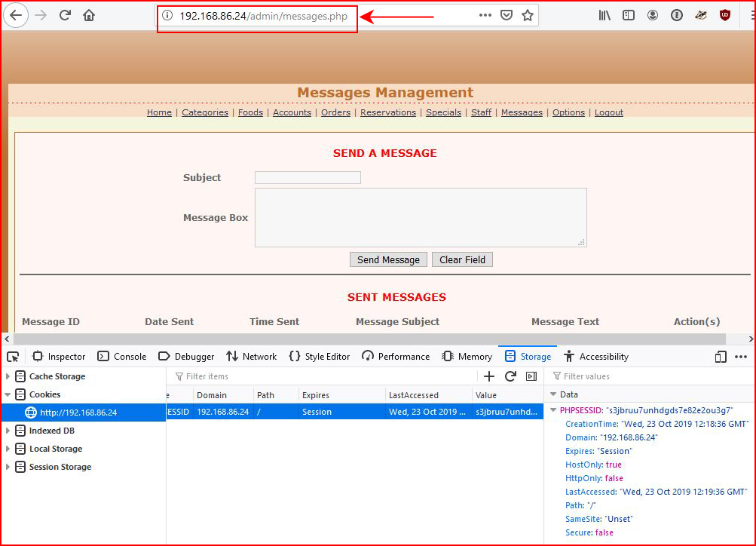Viewport: 756px width, 546px height.
Task: Switch to the Inspector tab
Action: coord(59,357)
